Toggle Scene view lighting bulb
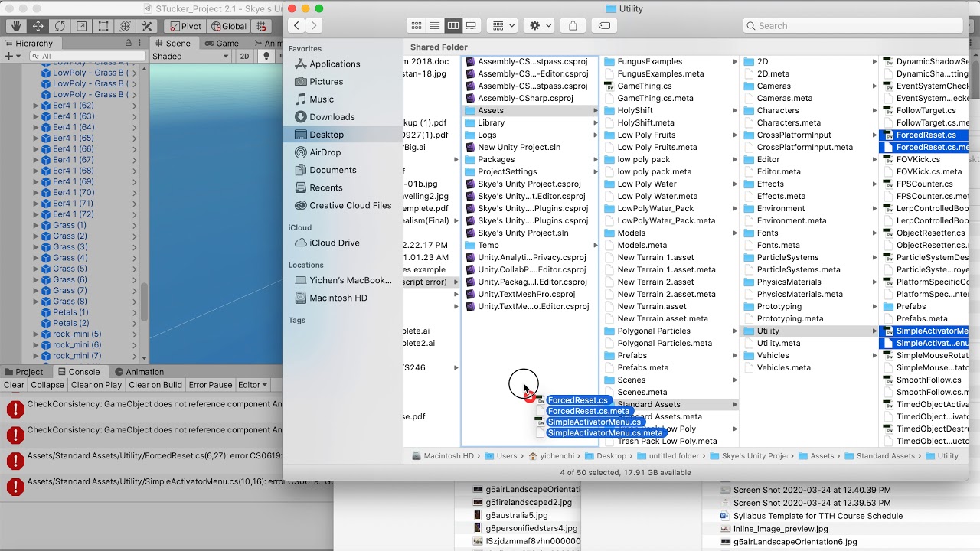The width and height of the screenshot is (980, 551). (266, 56)
